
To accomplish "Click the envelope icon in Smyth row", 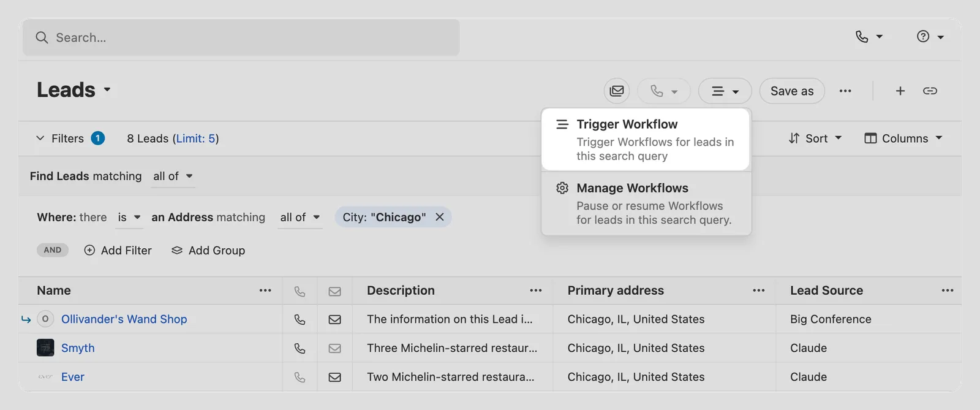I will 334,348.
